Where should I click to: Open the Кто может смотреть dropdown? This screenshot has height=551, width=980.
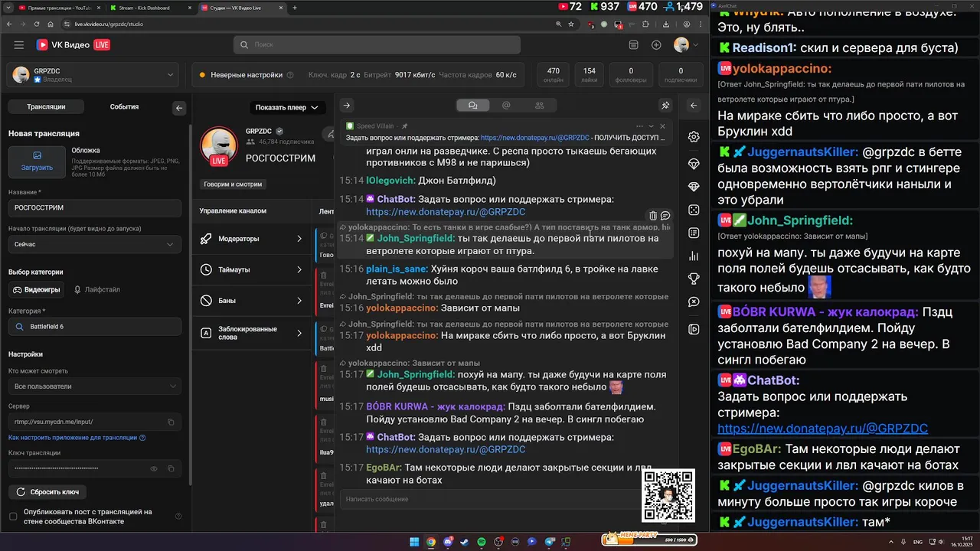tap(95, 386)
